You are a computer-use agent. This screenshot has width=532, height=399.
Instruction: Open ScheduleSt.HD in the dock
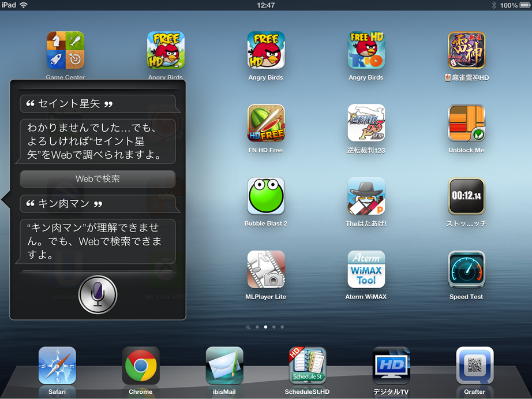308,366
